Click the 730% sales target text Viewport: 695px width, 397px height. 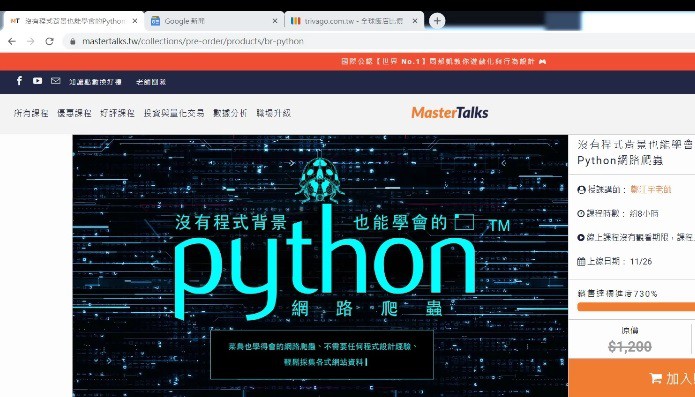(617, 294)
